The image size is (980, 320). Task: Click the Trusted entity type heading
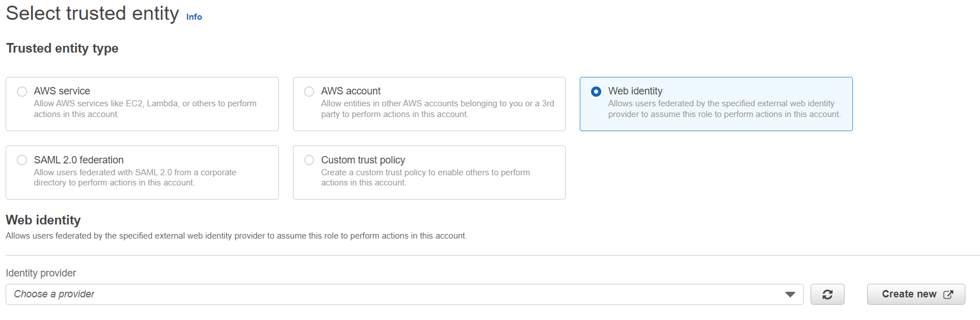[62, 49]
